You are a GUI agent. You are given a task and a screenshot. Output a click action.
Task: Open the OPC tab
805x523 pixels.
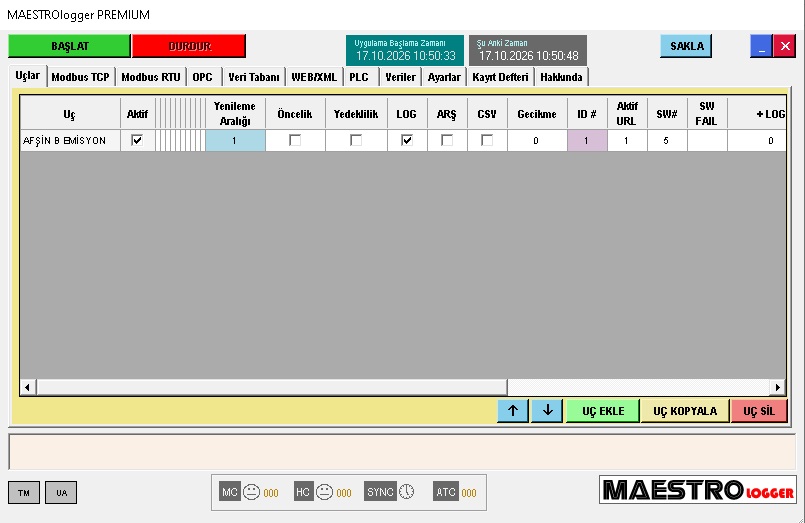tap(203, 77)
